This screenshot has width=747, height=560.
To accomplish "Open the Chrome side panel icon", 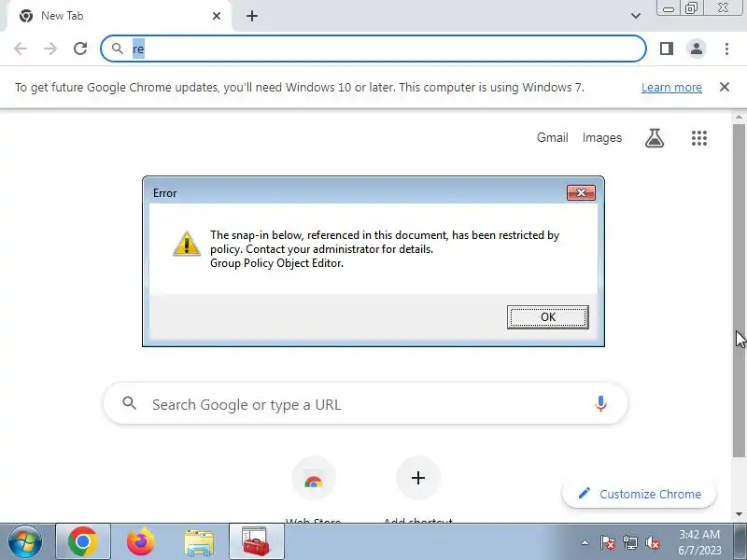I will (x=667, y=49).
